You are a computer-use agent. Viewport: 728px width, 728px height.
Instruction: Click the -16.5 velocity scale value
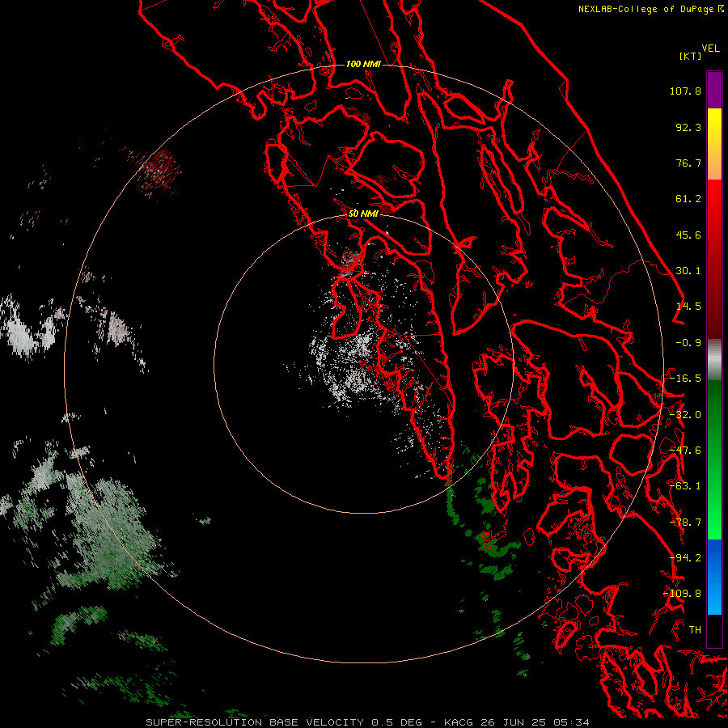[685, 379]
